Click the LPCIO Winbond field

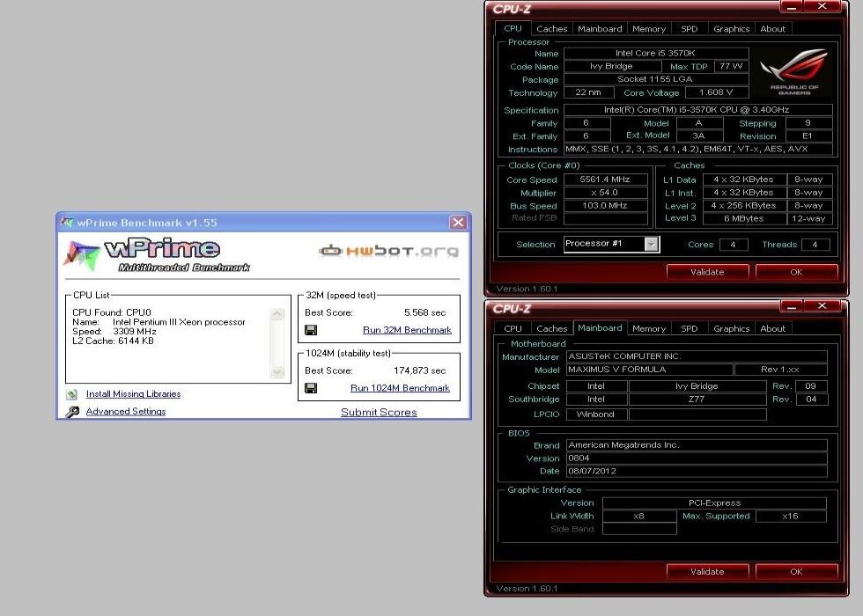click(596, 414)
